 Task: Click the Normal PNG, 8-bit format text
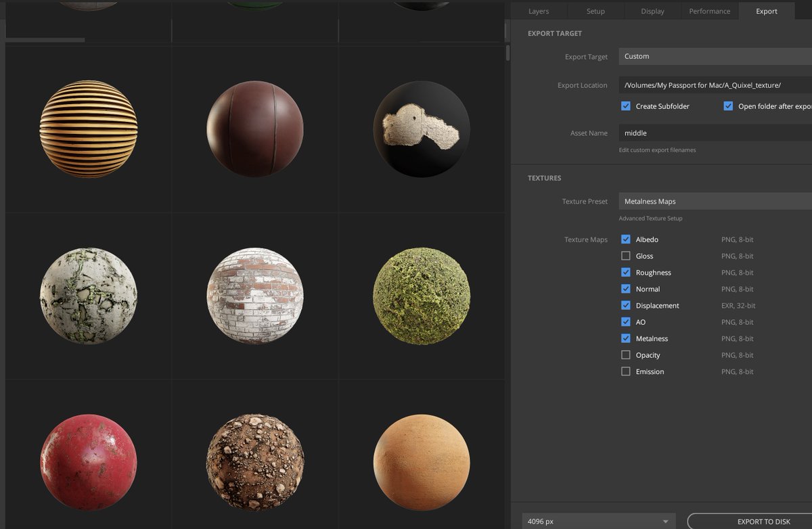point(737,290)
